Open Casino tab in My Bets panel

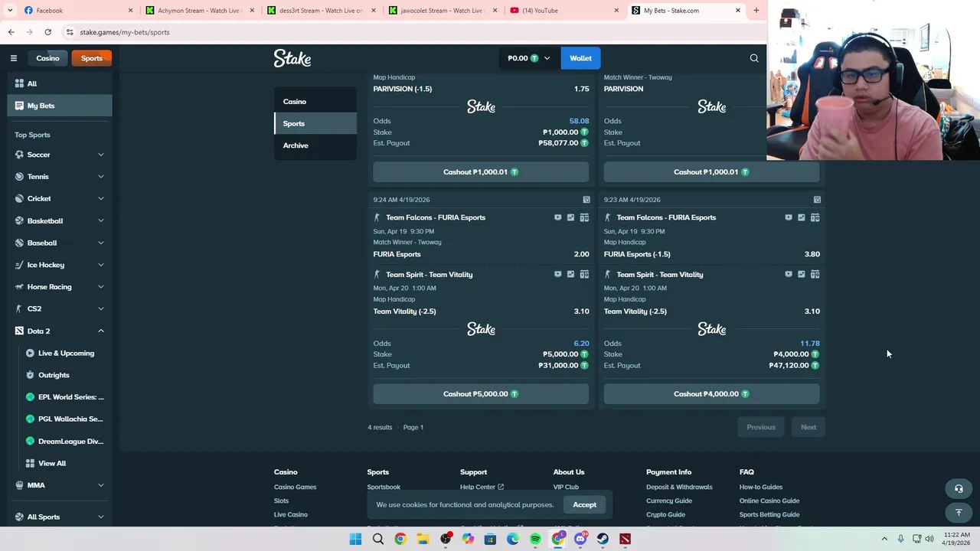click(315, 102)
